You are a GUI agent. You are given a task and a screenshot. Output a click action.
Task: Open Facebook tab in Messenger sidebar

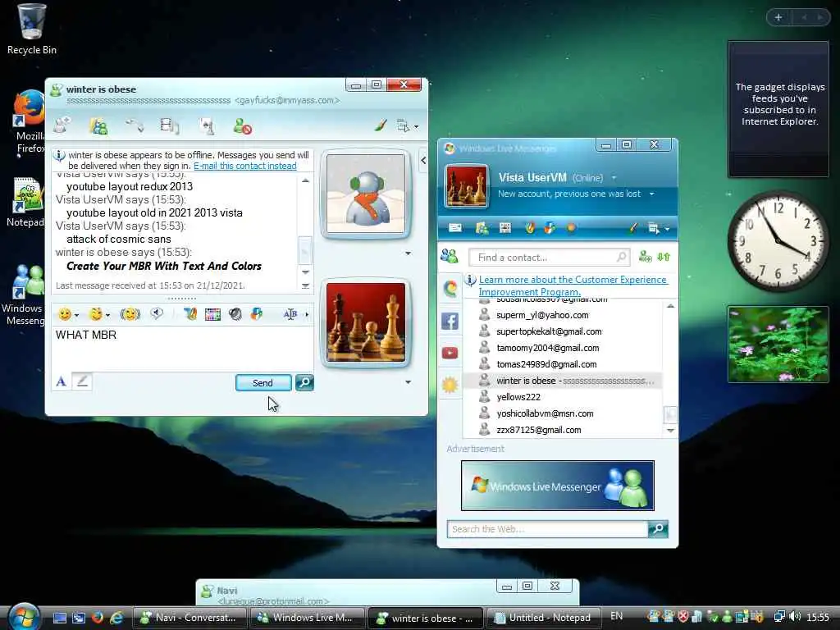[x=450, y=321]
